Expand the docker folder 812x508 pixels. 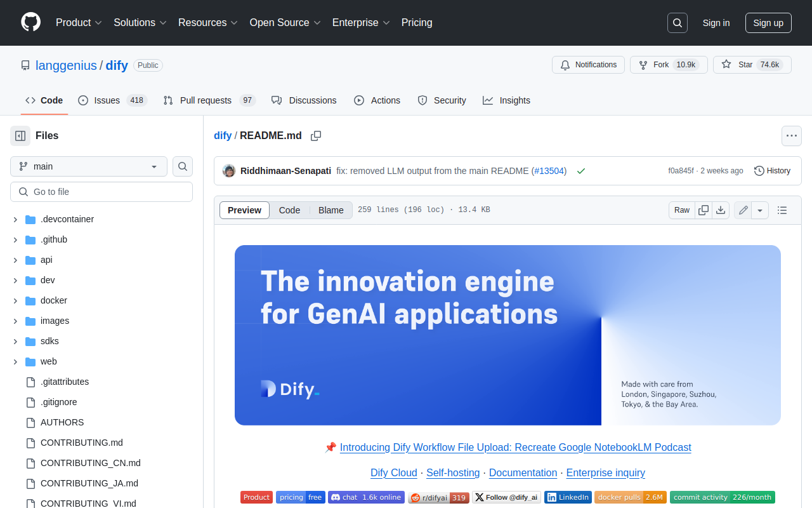[x=15, y=300]
